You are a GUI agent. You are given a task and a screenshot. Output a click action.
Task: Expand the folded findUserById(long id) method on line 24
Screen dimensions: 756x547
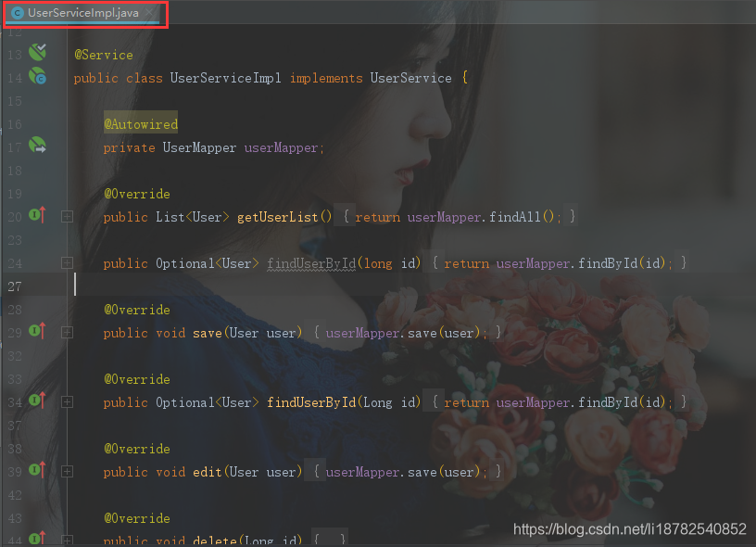coord(67,263)
